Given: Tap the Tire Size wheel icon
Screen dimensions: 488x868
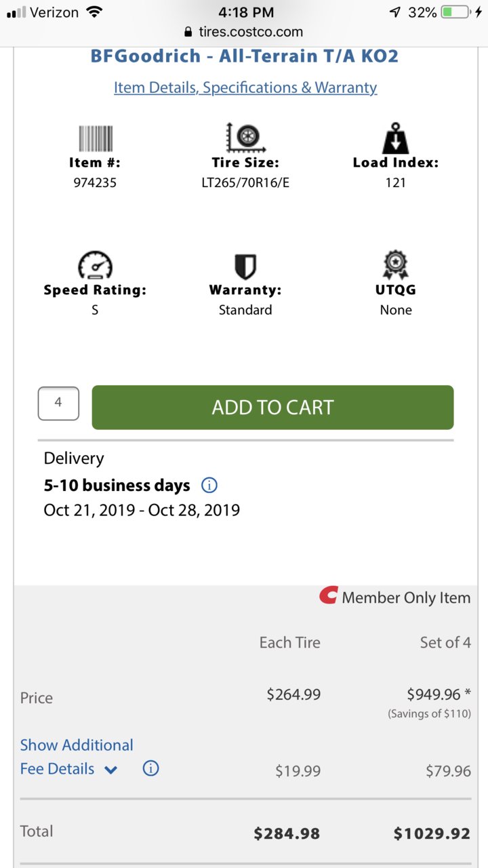Looking at the screenshot, I should (x=245, y=137).
